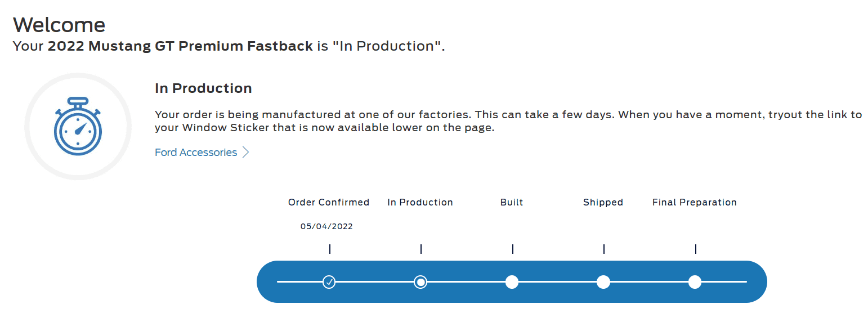Click the Final Preparation step dot

click(x=695, y=281)
